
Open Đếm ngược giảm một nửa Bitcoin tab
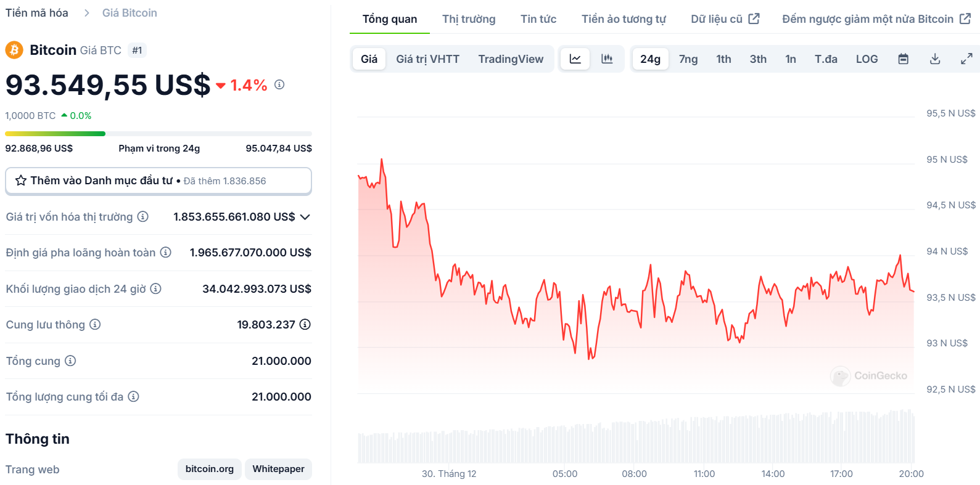[x=876, y=19]
